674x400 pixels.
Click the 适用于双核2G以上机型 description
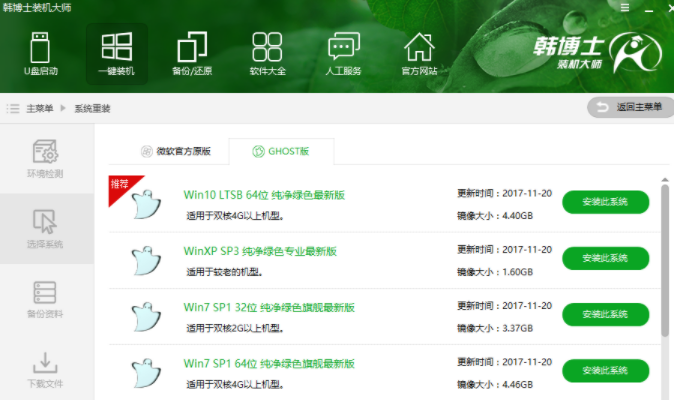coord(235,328)
